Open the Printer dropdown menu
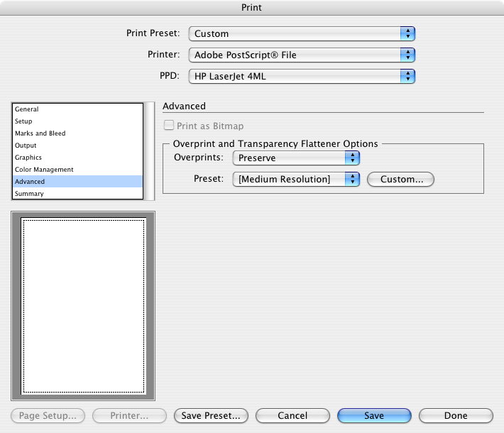This screenshot has height=433, width=504. [x=302, y=55]
